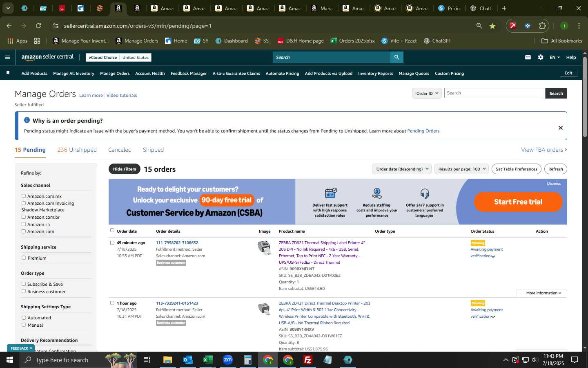Click the Set Table Preferences button
This screenshot has width=588, height=368.
(x=516, y=169)
